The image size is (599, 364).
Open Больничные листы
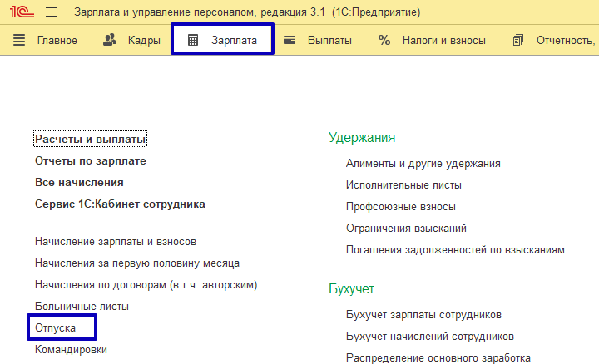coord(82,307)
